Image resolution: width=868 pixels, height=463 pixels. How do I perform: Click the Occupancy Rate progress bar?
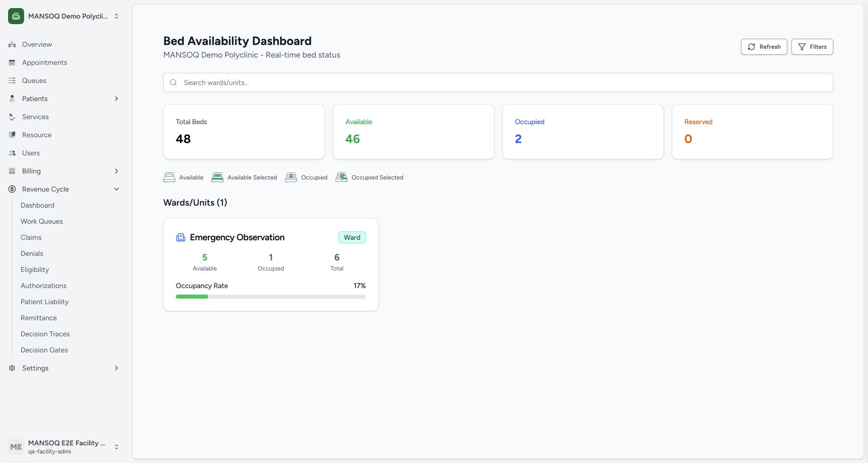pos(271,297)
